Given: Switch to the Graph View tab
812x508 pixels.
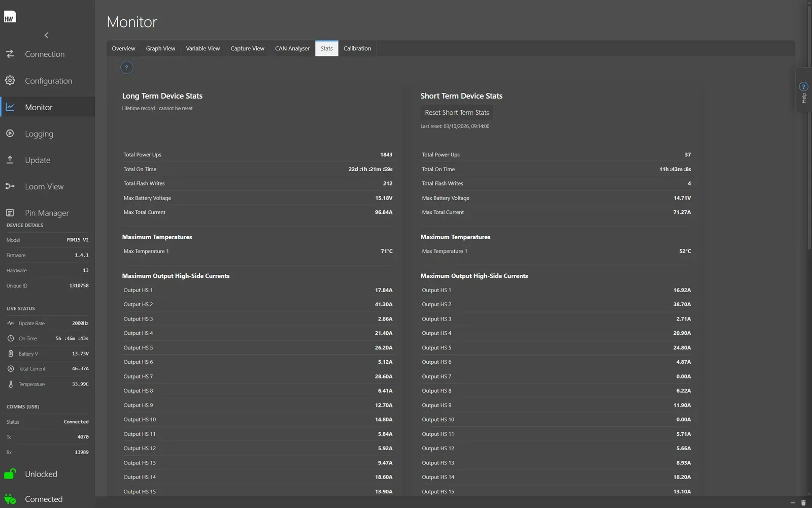Looking at the screenshot, I should (160, 48).
